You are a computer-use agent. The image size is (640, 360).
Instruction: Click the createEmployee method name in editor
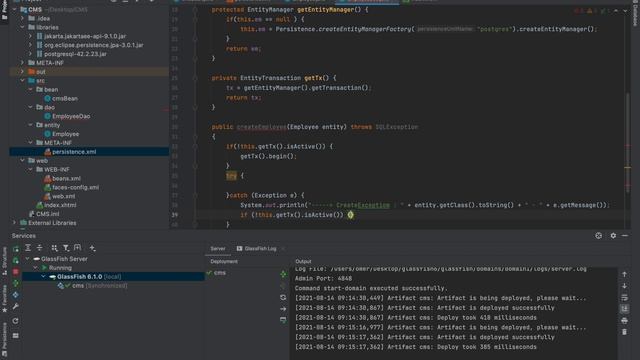click(262, 127)
